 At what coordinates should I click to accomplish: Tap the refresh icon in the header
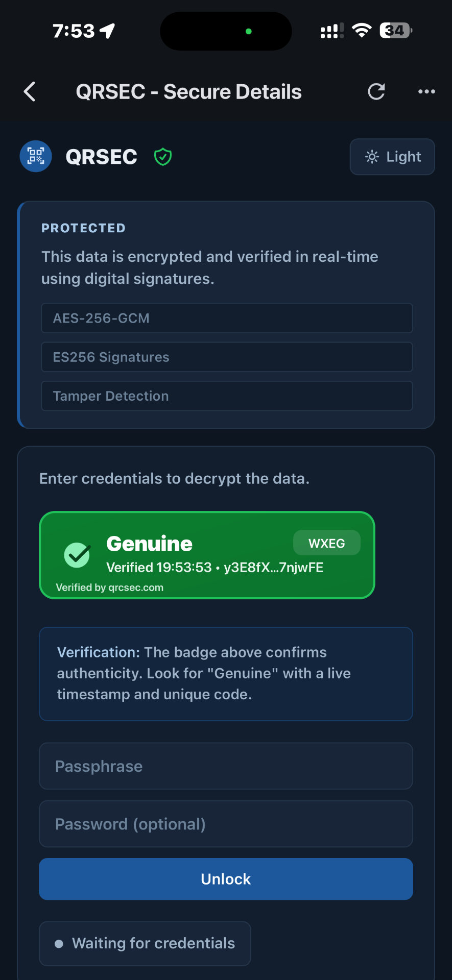376,91
